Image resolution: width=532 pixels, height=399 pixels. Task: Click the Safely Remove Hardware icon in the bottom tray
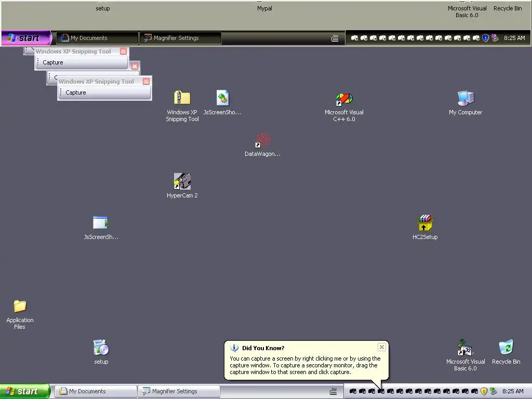[494, 391]
